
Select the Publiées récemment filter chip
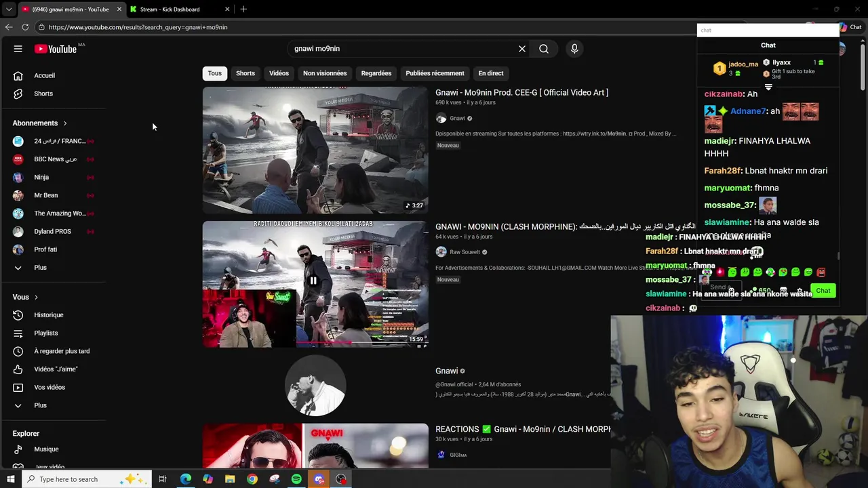[435, 73]
